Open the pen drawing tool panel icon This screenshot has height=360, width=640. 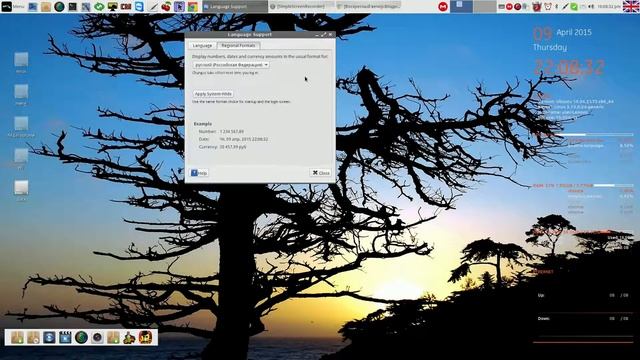point(153,7)
